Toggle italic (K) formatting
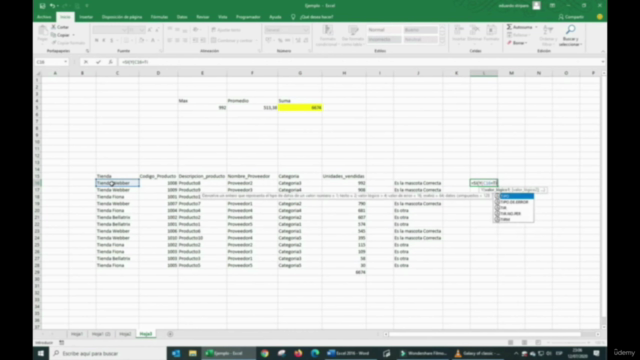 tap(104, 40)
